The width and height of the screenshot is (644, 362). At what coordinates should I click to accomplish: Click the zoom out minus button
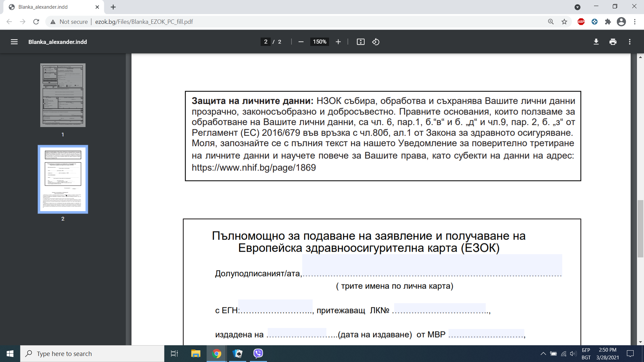click(x=301, y=42)
